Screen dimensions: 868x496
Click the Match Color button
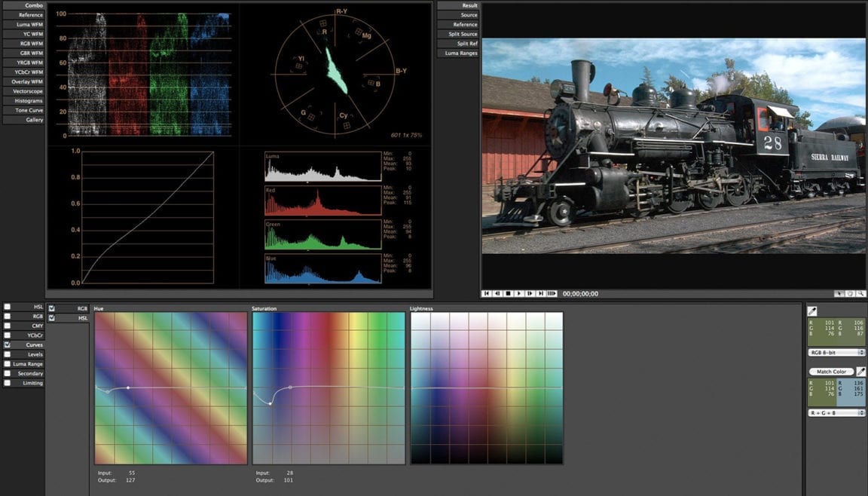point(832,372)
